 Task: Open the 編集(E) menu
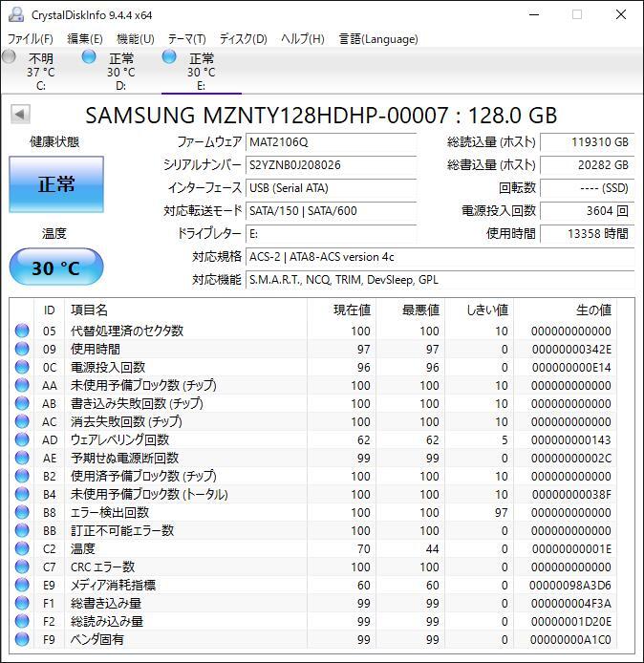click(85, 39)
